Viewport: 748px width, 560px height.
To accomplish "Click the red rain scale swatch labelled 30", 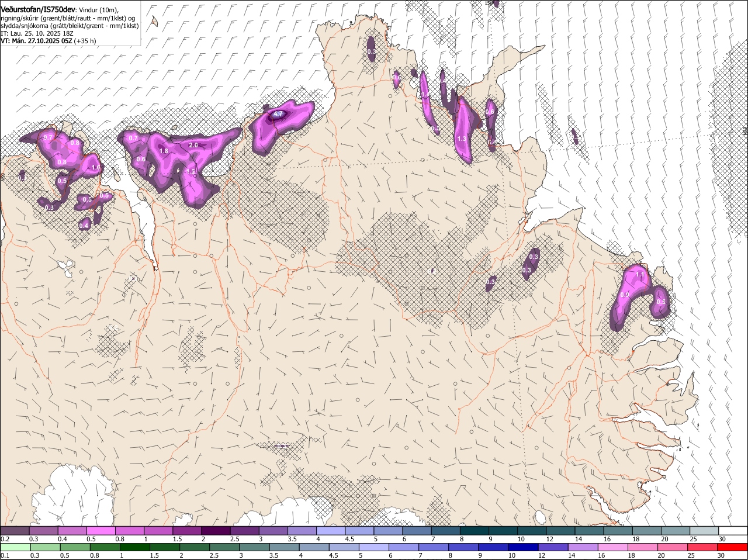I will pos(733,547).
